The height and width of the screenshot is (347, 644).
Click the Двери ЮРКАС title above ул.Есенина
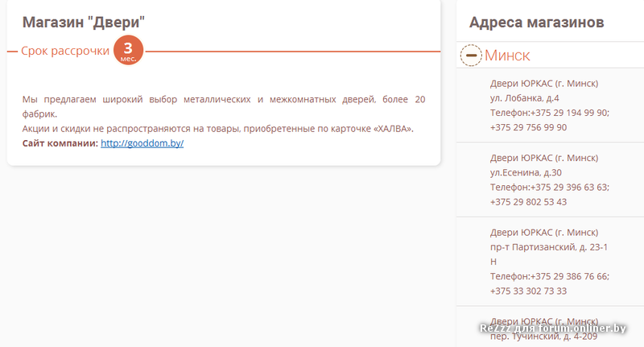544,158
